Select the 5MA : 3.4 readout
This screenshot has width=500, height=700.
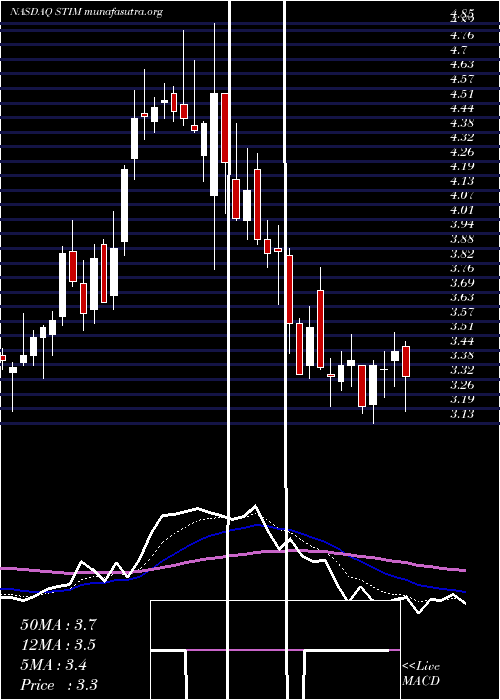point(54,665)
